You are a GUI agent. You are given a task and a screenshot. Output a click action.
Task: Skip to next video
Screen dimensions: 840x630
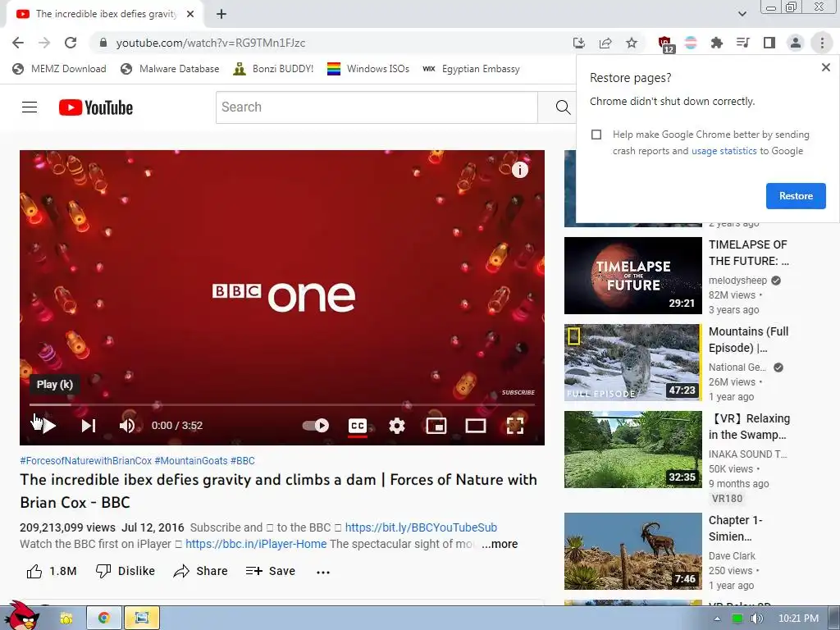click(x=89, y=426)
